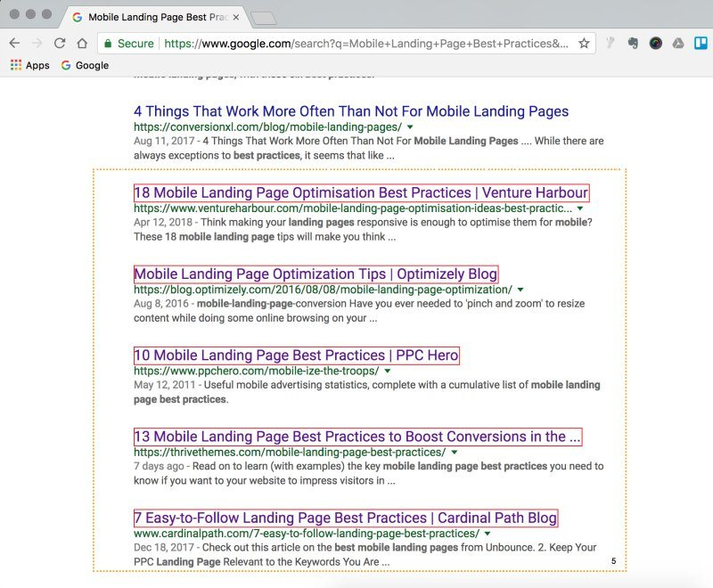
Task: Bookmark this page with the star icon
Action: (584, 43)
